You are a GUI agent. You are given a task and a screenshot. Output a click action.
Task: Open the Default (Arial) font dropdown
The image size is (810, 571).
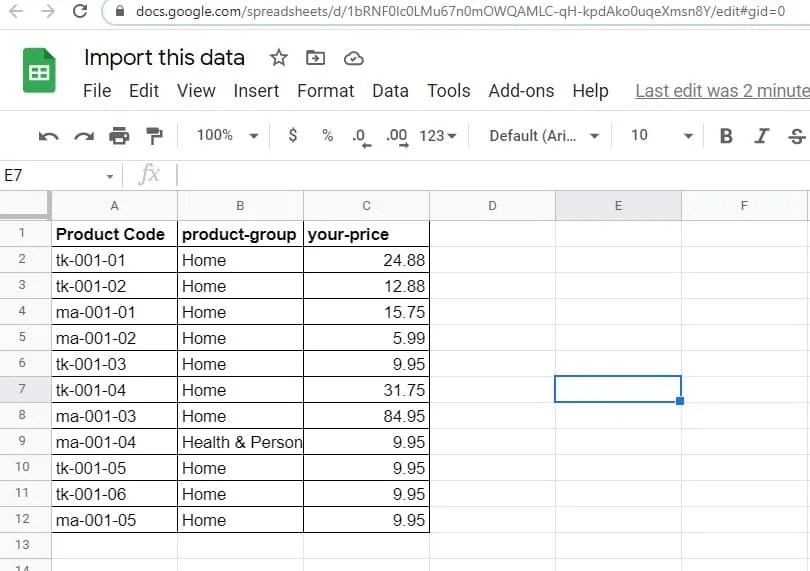544,135
